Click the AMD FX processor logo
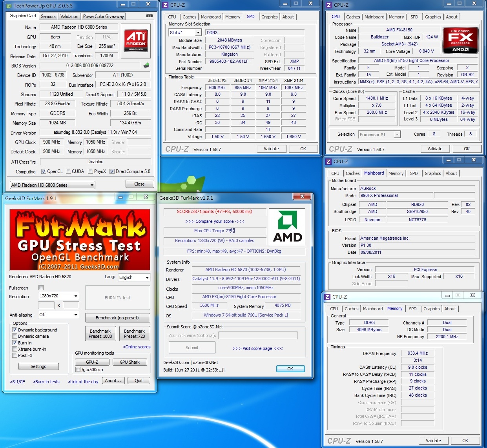487x448 pixels. [460, 40]
